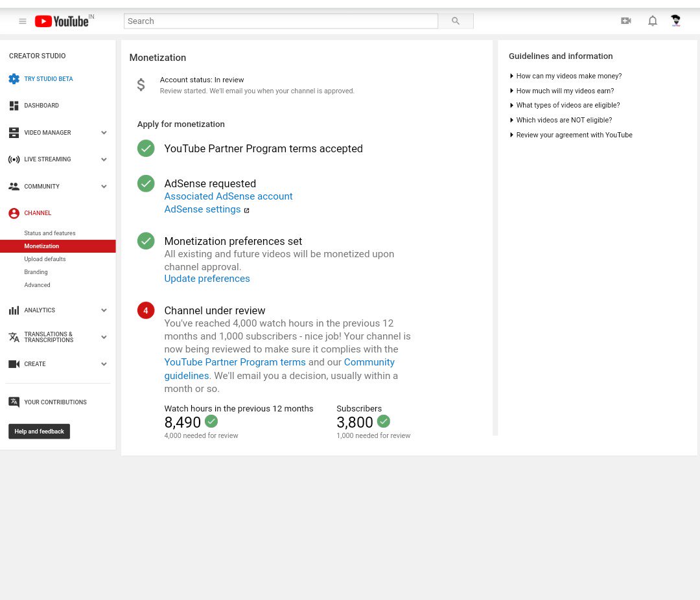Open Advanced sidebar item

[x=37, y=285]
